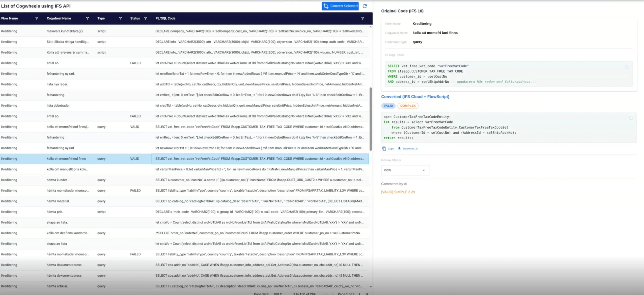644x295 pixels.
Task: Select the hämta dokumentadress row without period
Action: [184, 265]
